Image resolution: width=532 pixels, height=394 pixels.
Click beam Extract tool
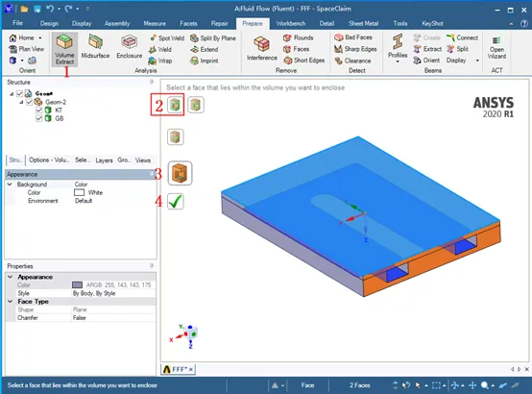click(427, 49)
